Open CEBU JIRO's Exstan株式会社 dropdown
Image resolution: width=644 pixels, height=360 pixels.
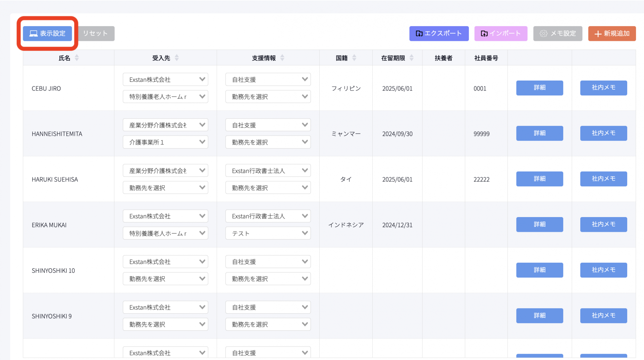pos(165,80)
